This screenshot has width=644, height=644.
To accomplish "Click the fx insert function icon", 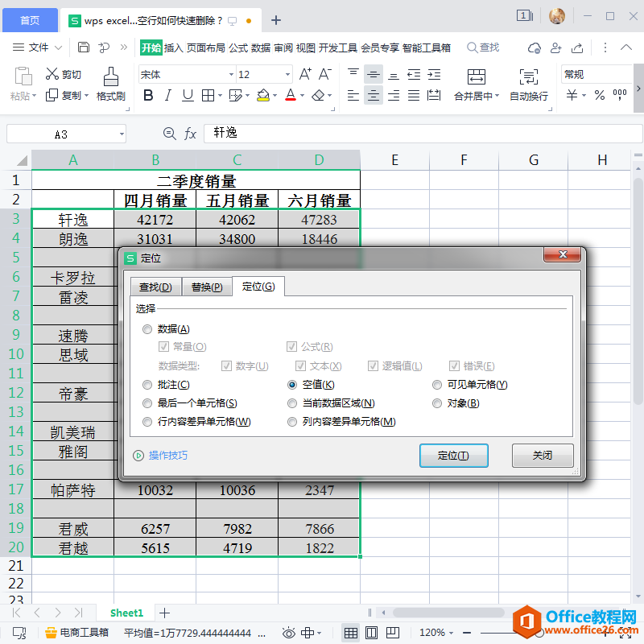I will 190,134.
